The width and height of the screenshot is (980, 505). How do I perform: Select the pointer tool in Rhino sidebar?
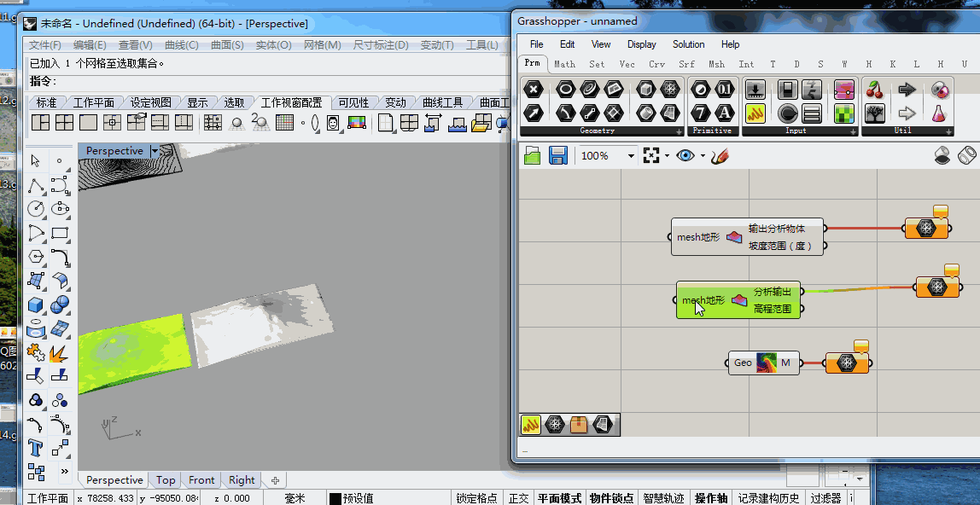tap(36, 161)
